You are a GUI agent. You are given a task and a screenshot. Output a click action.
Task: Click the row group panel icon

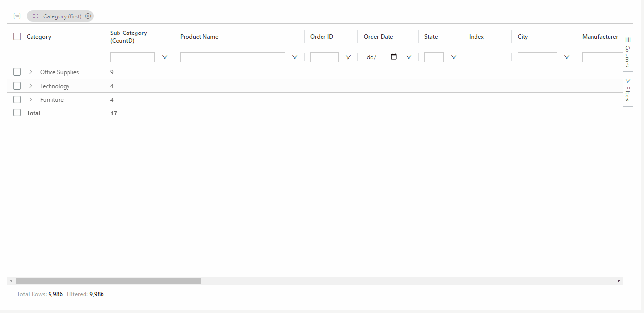(x=17, y=16)
